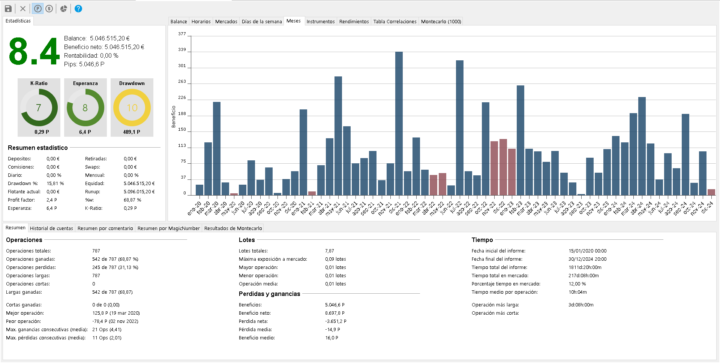The width and height of the screenshot is (720, 363).
Task: Open the Tabla Correlaciones tab
Action: point(395,22)
